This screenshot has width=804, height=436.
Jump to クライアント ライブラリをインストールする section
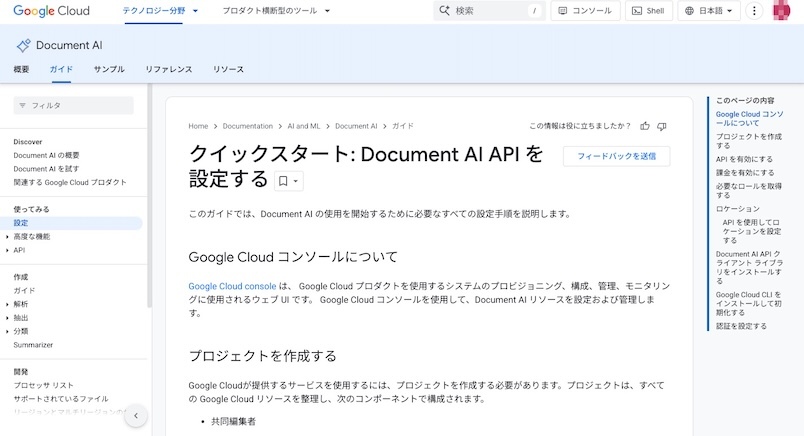(749, 267)
